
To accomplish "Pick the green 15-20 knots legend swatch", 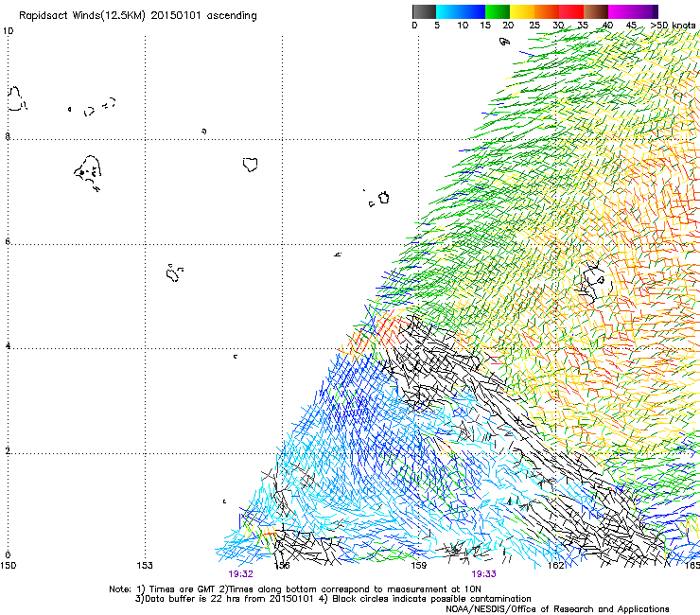I will pyautogui.click(x=498, y=11).
